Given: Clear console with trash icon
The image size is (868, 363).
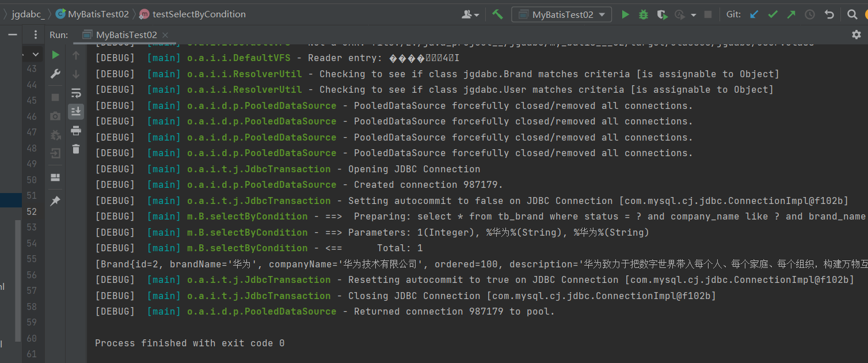Looking at the screenshot, I should pos(76,149).
